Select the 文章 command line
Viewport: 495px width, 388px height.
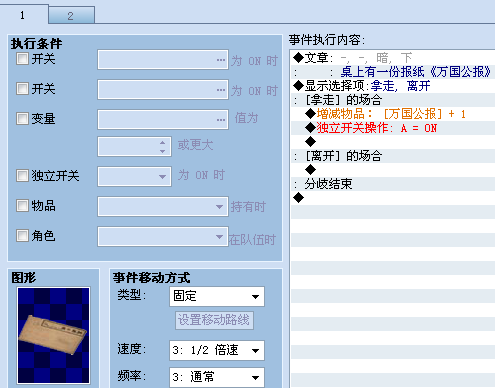pyautogui.click(x=393, y=58)
